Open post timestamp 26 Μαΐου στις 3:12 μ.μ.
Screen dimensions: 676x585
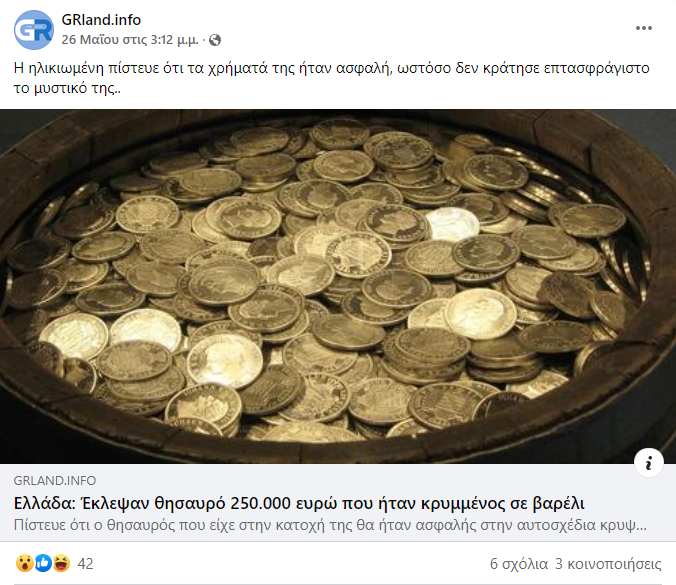tap(130, 40)
